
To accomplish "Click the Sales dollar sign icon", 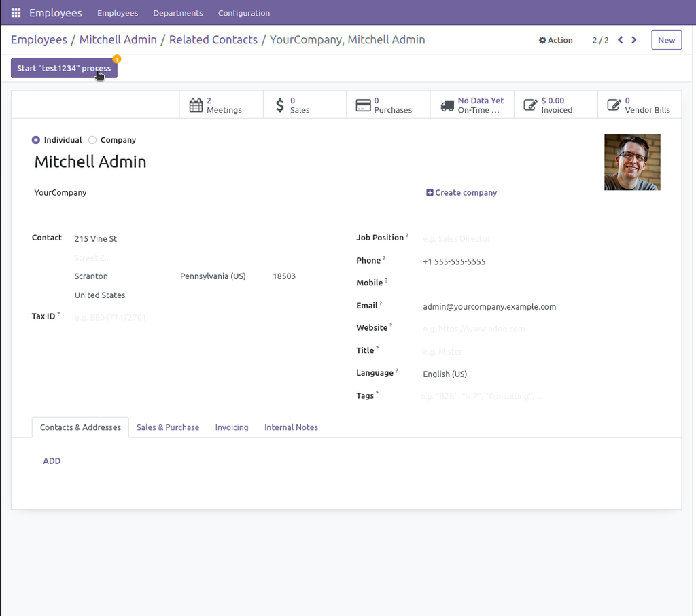I will pyautogui.click(x=279, y=105).
